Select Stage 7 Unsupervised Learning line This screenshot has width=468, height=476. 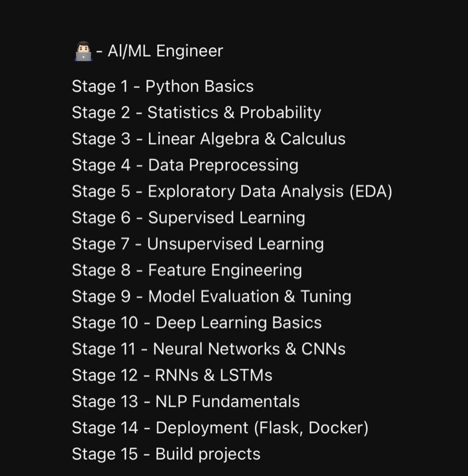pyautogui.click(x=198, y=244)
